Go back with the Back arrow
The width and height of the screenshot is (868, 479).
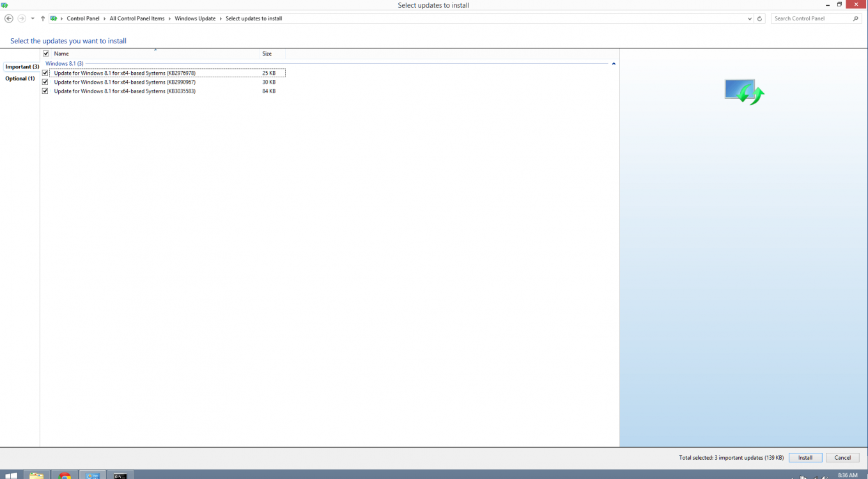[x=8, y=19]
